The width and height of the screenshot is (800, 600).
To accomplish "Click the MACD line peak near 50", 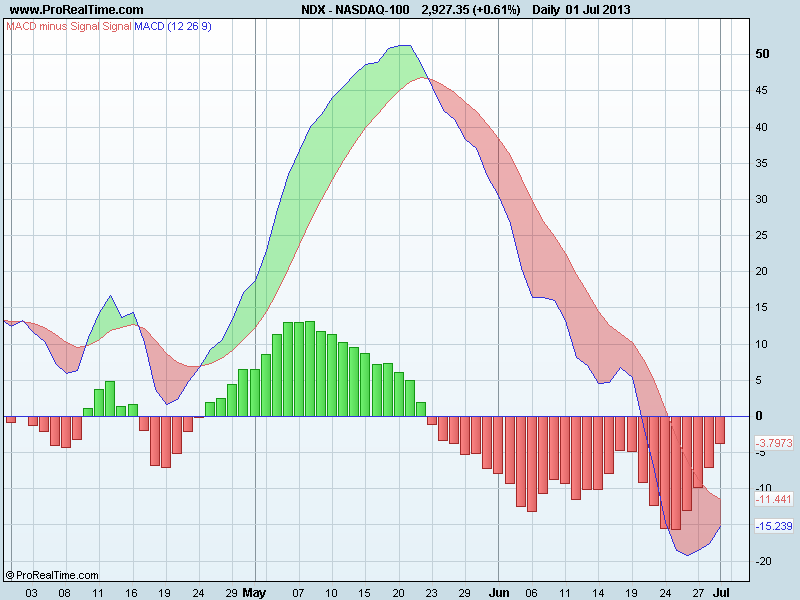I will tap(405, 46).
